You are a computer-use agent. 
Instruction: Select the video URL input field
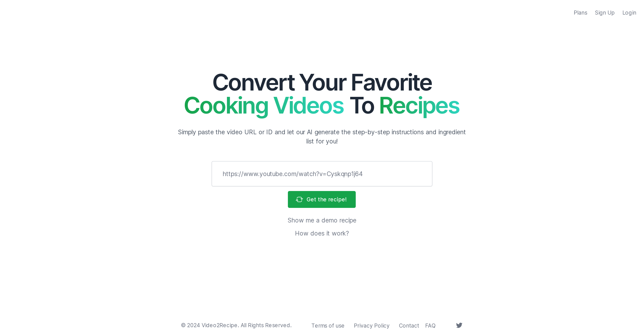click(322, 174)
